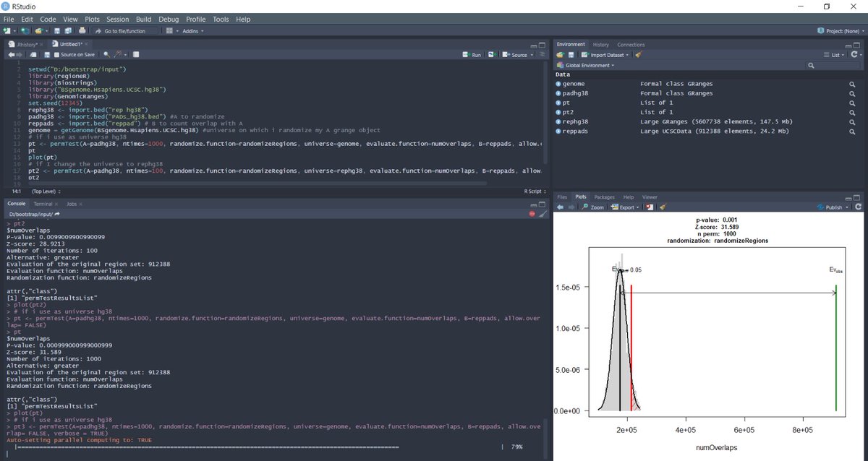This screenshot has width=868, height=461.
Task: Open find and replace in the editor
Action: point(106,55)
